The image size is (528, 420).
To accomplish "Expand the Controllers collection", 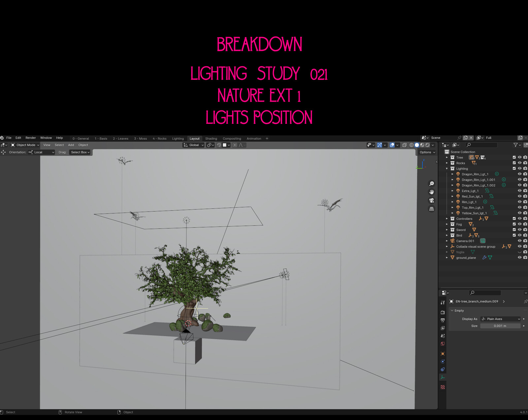I will click(x=447, y=219).
